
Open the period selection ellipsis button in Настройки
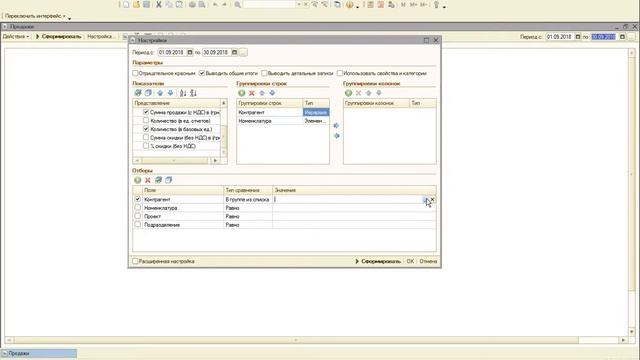pyautogui.click(x=243, y=52)
